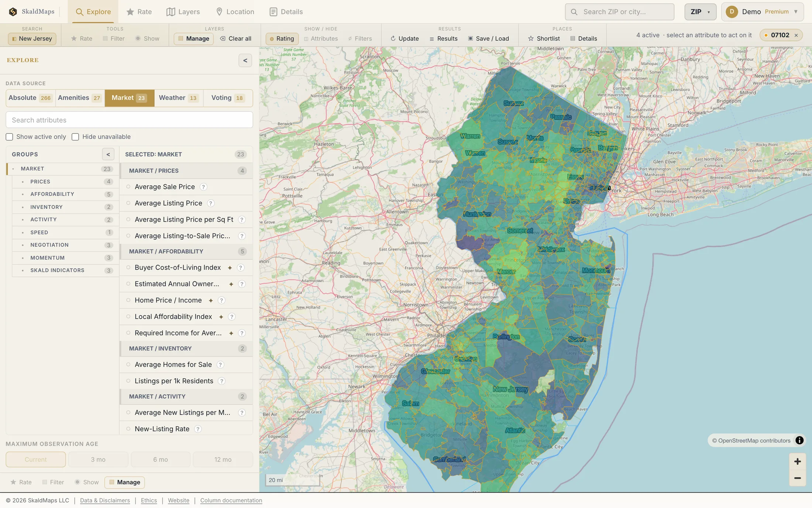Click the New Jersey search button
This screenshot has width=812, height=508.
tap(32, 38)
